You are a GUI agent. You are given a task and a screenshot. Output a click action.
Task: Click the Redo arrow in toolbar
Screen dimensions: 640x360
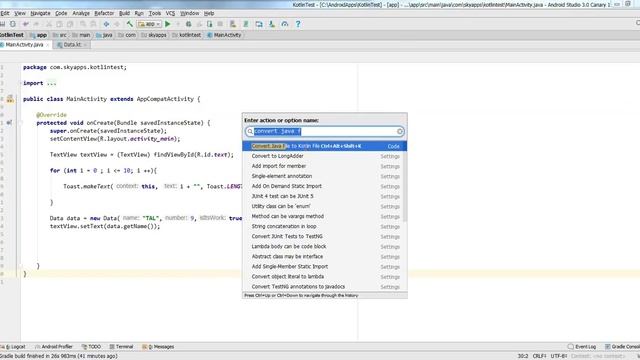click(x=36, y=24)
